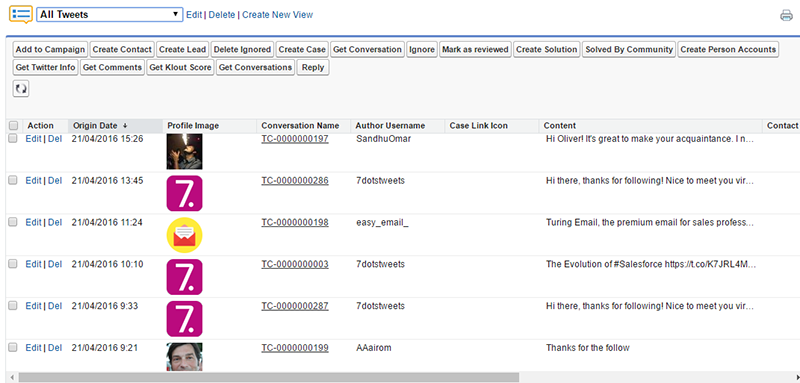The width and height of the screenshot is (800, 383).
Task: Sort by Origin Date column header
Action: coord(115,125)
